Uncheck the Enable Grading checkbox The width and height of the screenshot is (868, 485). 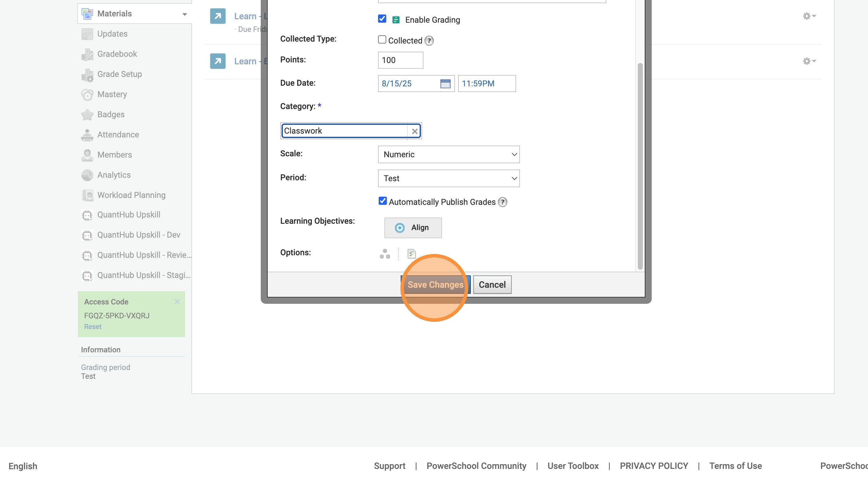[382, 19]
